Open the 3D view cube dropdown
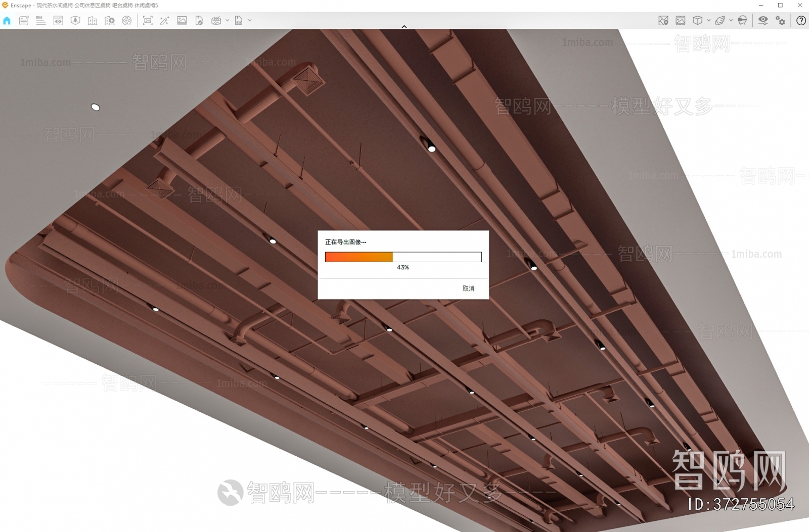The height and width of the screenshot is (532, 809). pos(708,21)
